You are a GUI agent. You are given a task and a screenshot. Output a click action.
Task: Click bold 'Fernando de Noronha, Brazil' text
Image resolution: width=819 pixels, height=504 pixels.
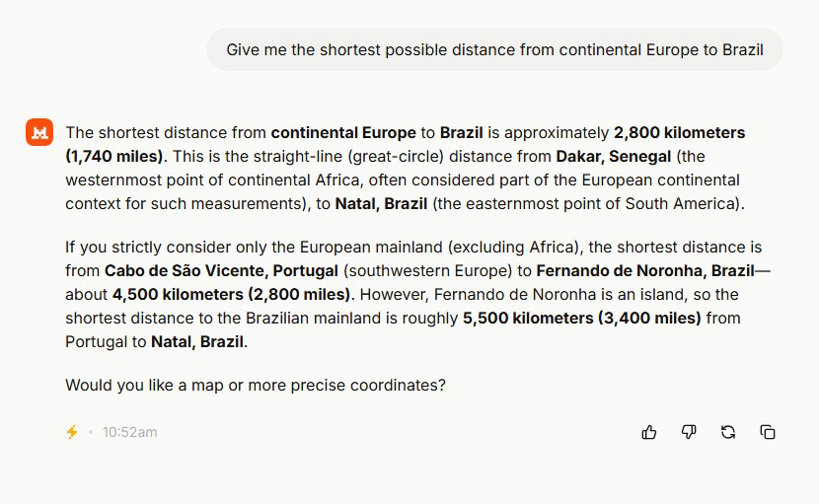point(644,270)
